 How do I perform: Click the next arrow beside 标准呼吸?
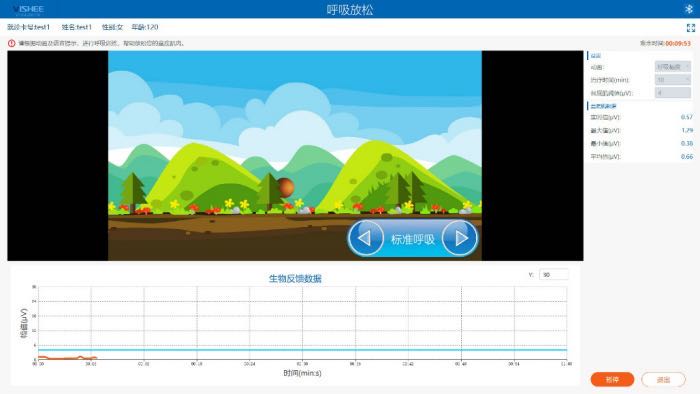[460, 238]
